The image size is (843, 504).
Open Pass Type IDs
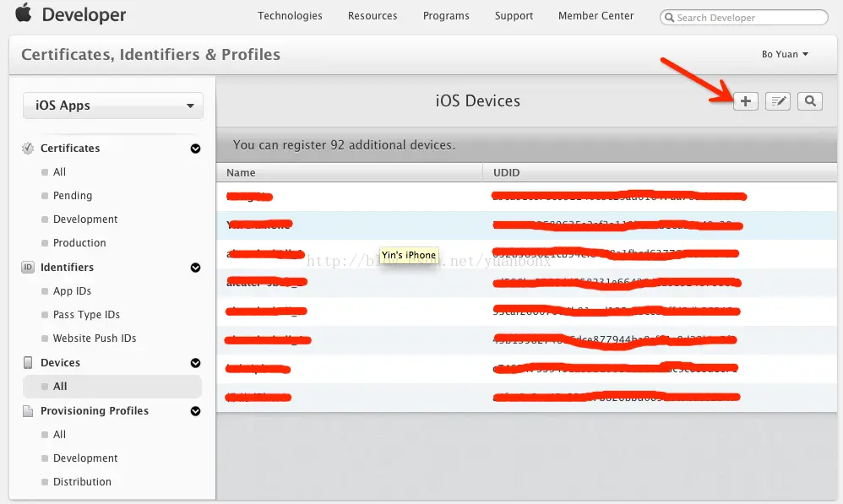click(86, 315)
